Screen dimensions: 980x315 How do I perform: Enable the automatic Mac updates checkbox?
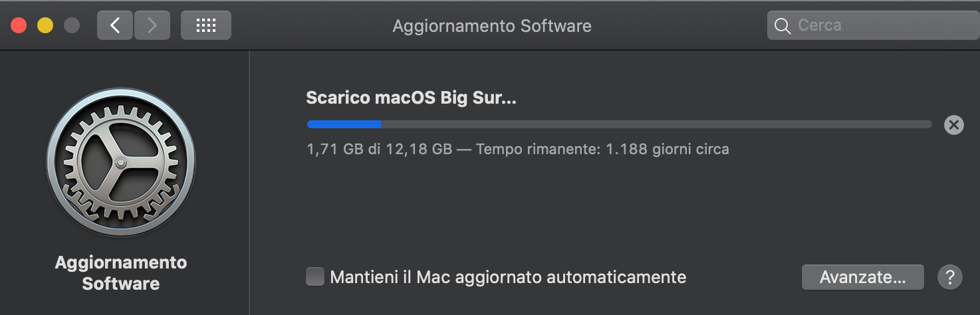tap(315, 276)
